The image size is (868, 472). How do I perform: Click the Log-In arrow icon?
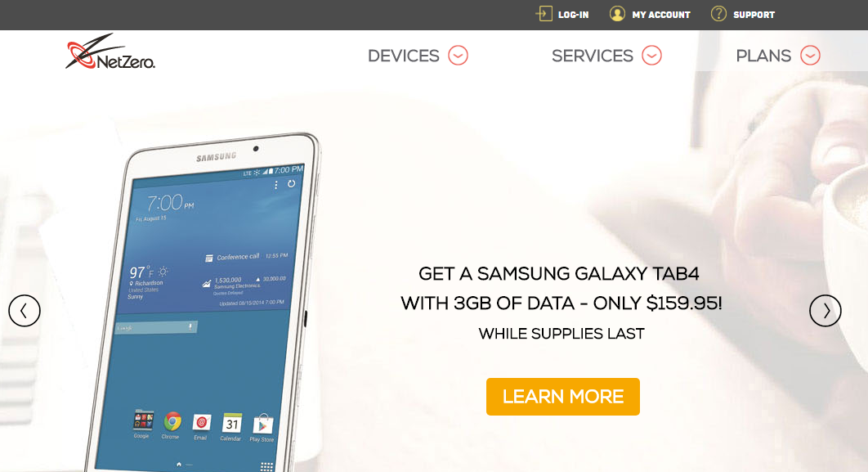[x=544, y=14]
